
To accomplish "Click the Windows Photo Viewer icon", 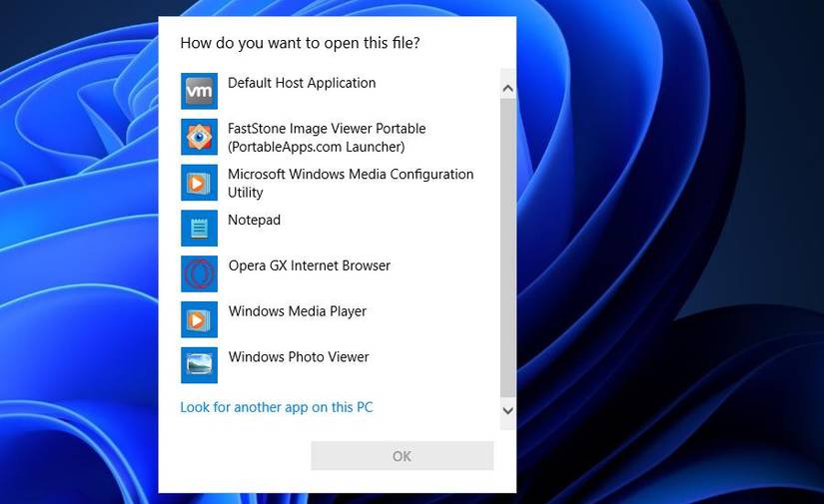I will click(x=199, y=365).
